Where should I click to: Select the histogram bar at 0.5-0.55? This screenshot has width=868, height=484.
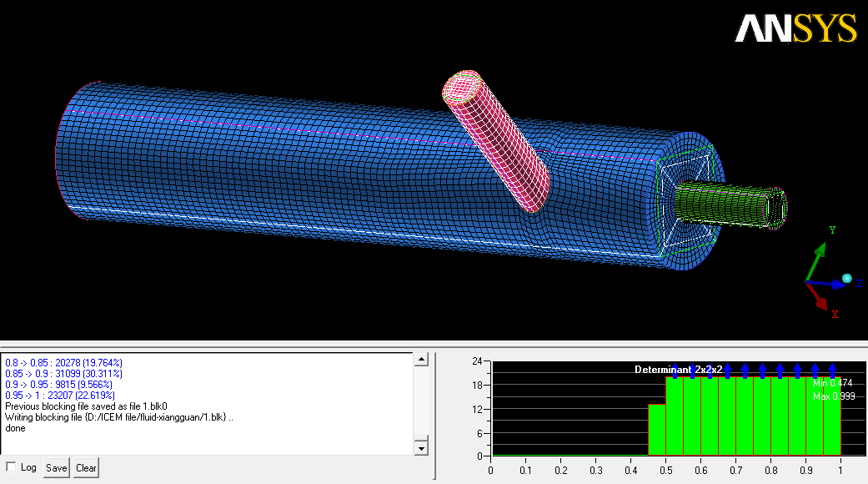(674, 417)
